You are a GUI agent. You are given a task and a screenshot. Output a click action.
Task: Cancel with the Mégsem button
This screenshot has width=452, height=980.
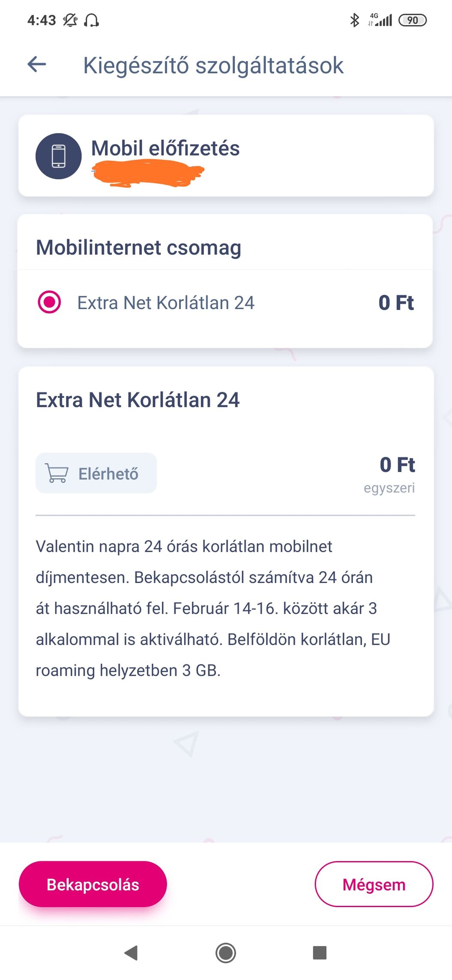pyautogui.click(x=374, y=884)
